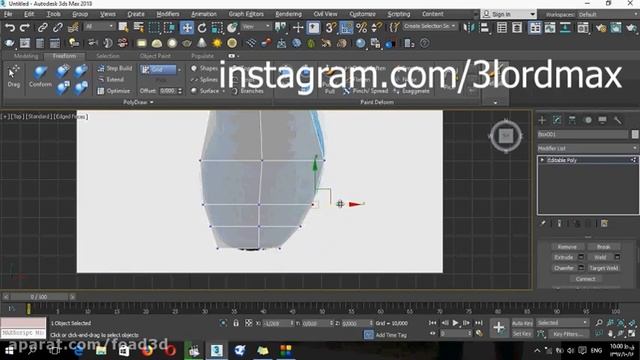Expand the Editable Poly stack entry
640x360 pixels.
point(542,160)
